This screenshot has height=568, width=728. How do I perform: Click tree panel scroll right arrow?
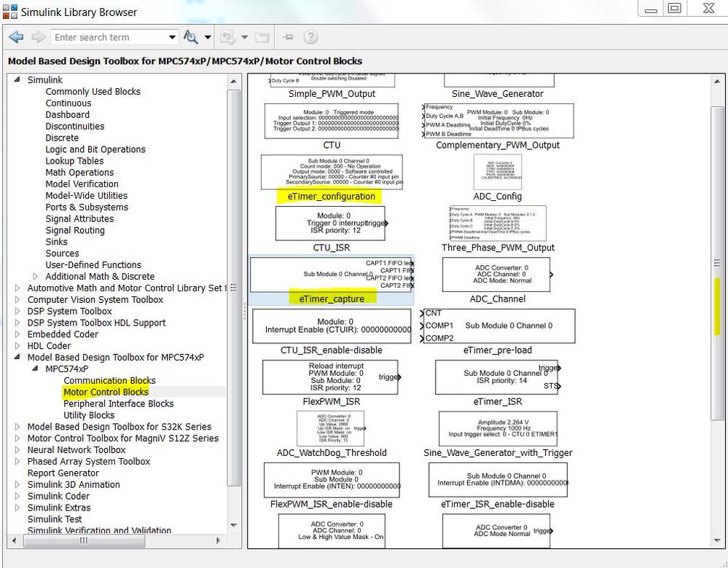coord(218,540)
